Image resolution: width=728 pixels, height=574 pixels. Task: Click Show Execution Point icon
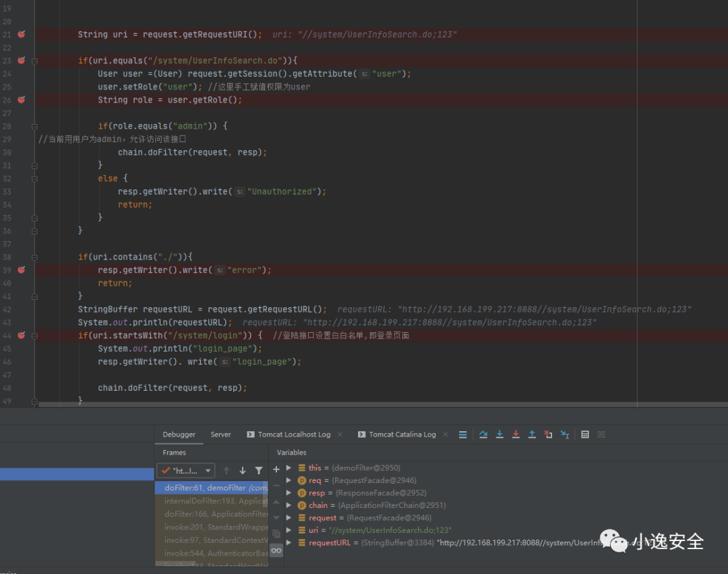(x=462, y=435)
